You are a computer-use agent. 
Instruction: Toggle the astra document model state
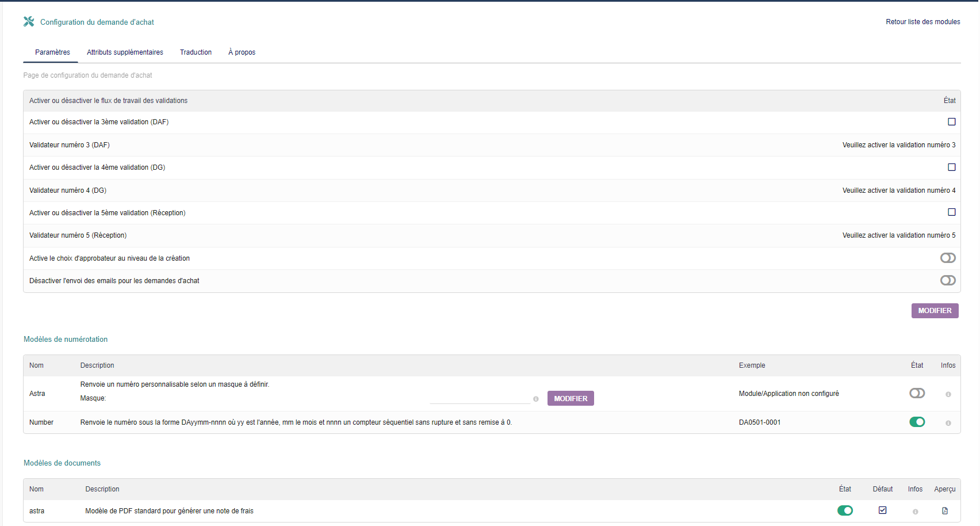coord(845,510)
